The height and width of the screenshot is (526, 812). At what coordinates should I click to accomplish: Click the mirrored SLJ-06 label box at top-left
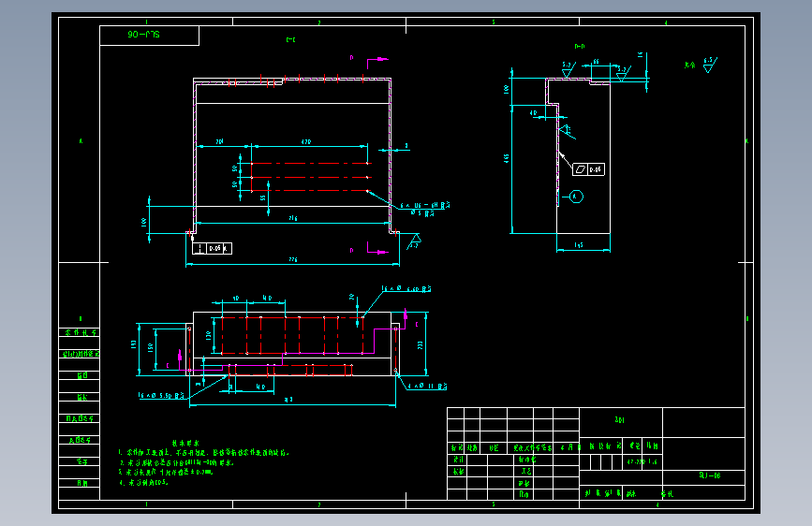149,36
